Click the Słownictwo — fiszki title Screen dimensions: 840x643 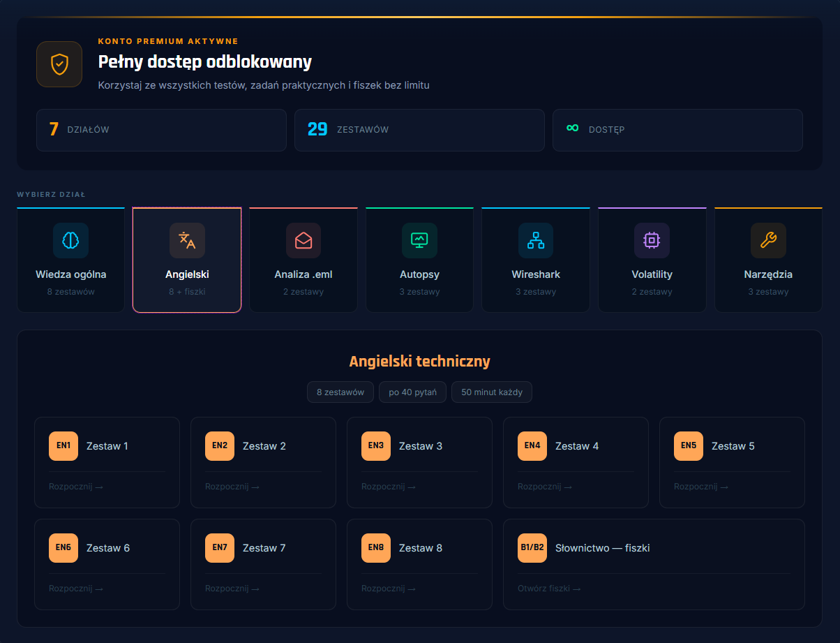603,548
